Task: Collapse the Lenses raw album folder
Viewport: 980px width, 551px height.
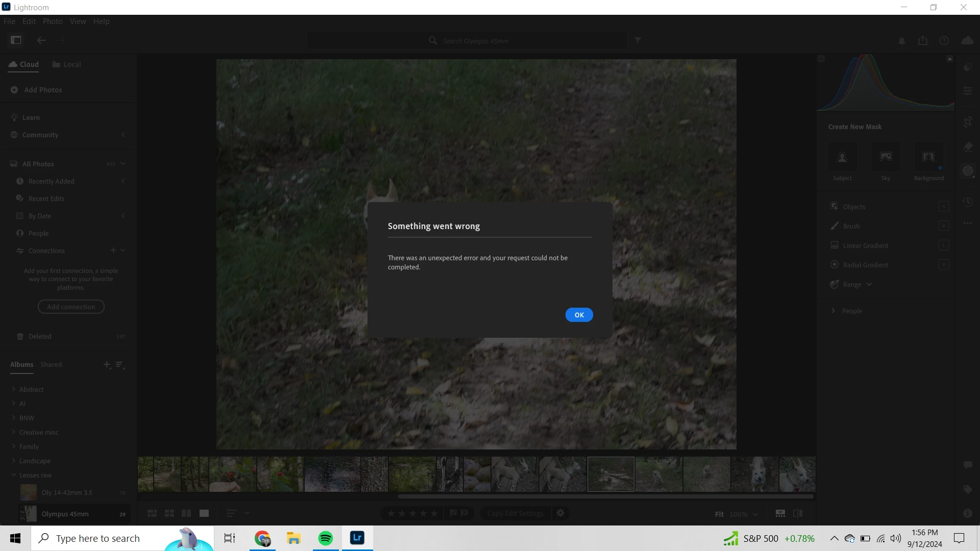Action: point(14,475)
